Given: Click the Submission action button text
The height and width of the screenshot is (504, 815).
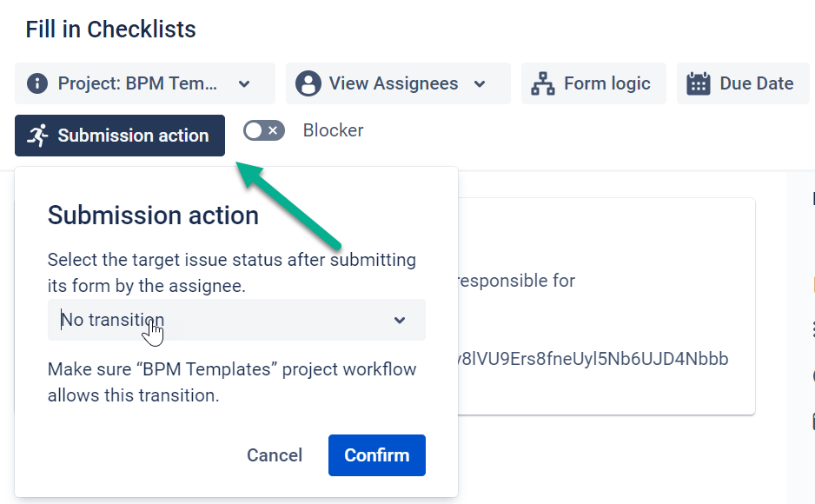Looking at the screenshot, I should click(133, 136).
